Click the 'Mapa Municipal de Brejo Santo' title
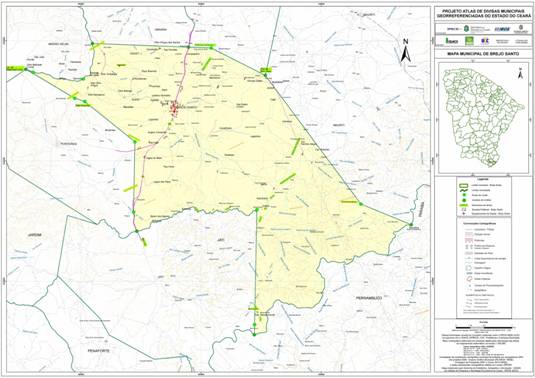The width and height of the screenshot is (535, 378). click(x=483, y=54)
